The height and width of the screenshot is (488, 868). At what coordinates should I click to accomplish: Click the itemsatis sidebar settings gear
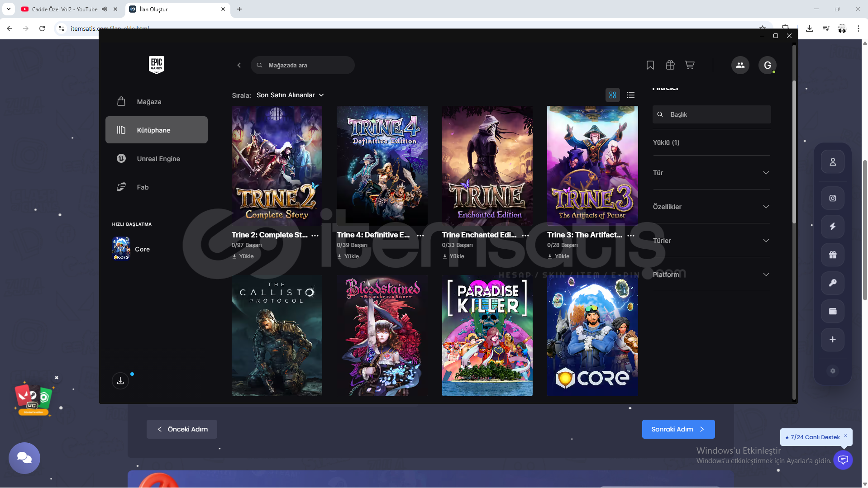833,371
